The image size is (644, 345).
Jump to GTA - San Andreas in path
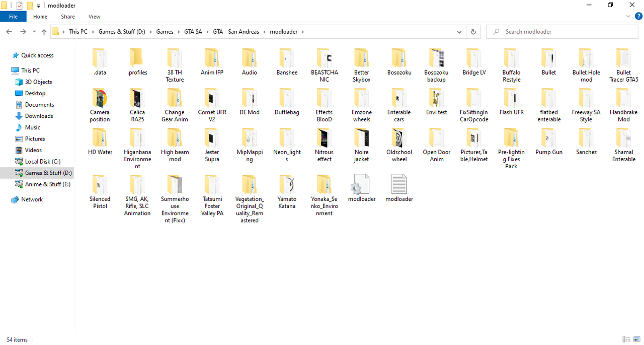coord(236,32)
